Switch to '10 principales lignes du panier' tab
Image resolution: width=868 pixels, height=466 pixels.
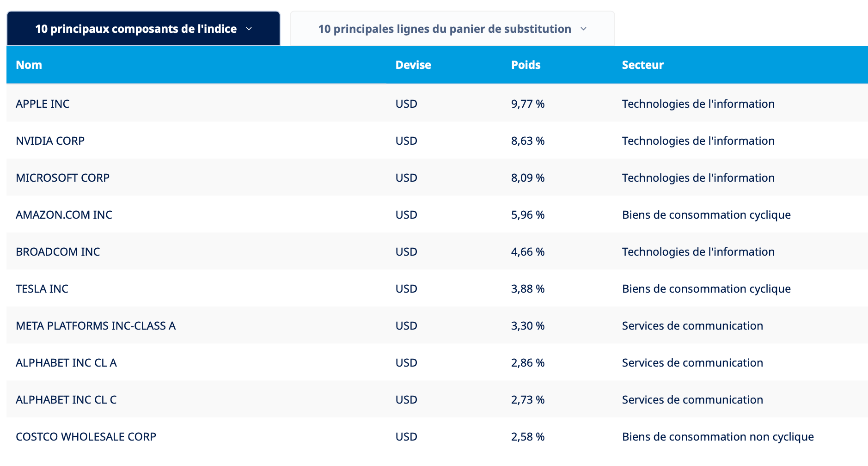(x=452, y=29)
